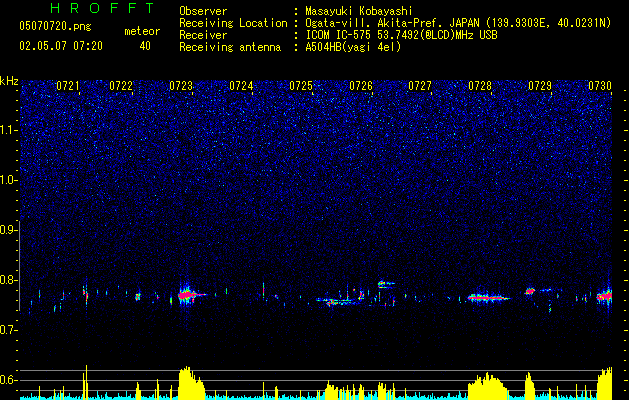Click the small echo near 0729
This screenshot has width=629, height=400.
coord(530,291)
